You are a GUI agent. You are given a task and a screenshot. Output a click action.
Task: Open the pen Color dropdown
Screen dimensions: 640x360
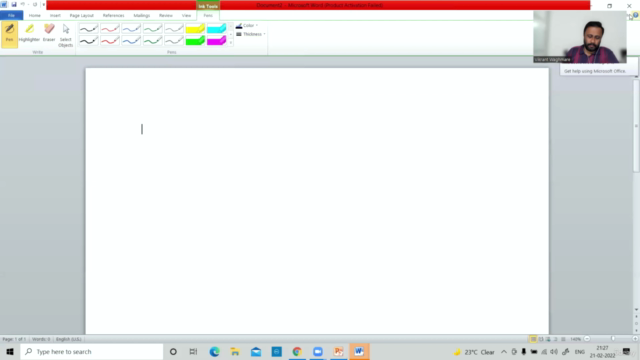pos(247,25)
